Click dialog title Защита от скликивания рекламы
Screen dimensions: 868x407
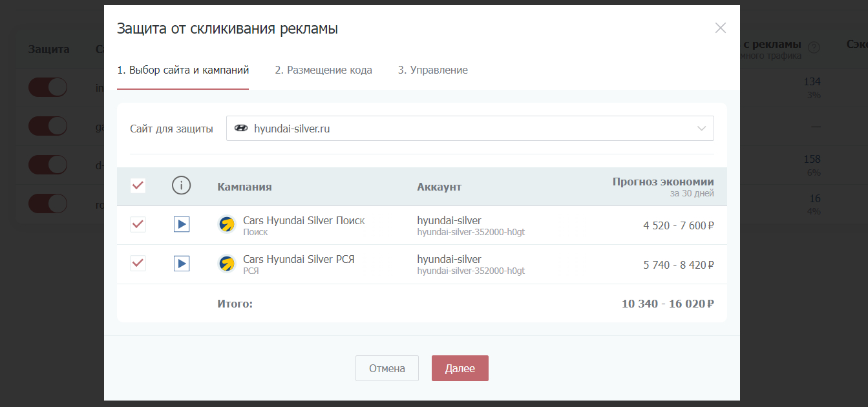coord(227,28)
